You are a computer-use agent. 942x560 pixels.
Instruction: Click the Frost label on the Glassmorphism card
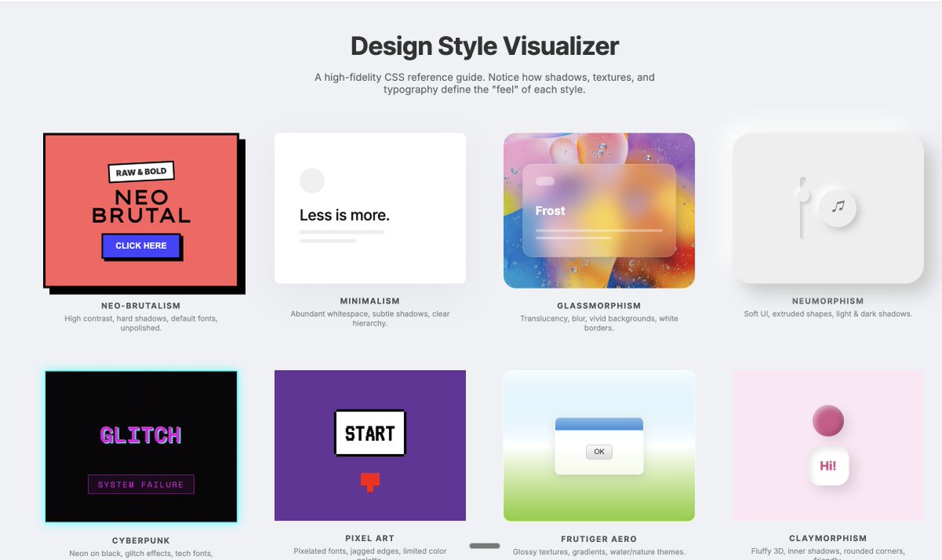(550, 210)
